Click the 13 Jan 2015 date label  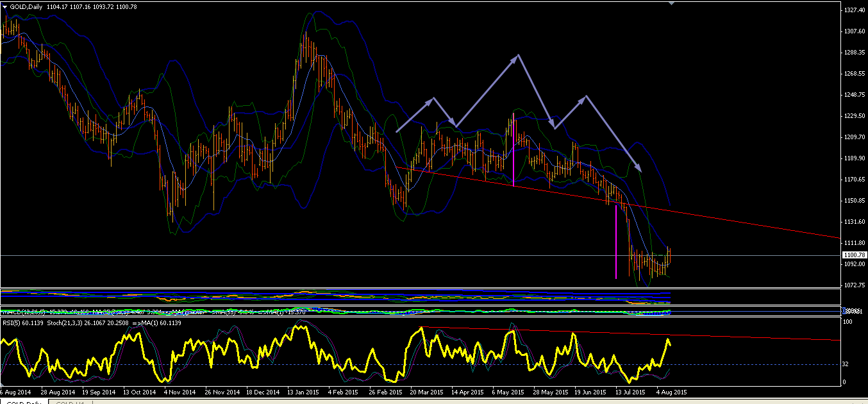coord(303,392)
